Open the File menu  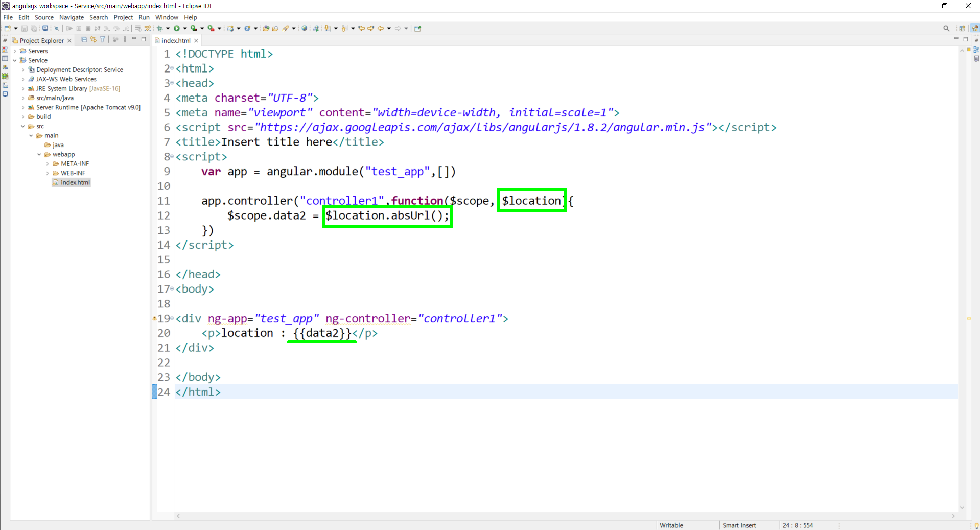(x=8, y=17)
